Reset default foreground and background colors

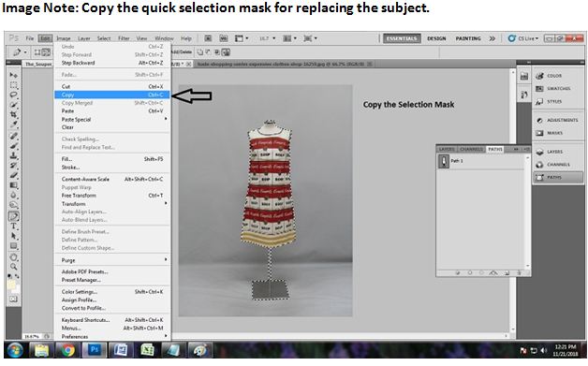click(x=9, y=276)
